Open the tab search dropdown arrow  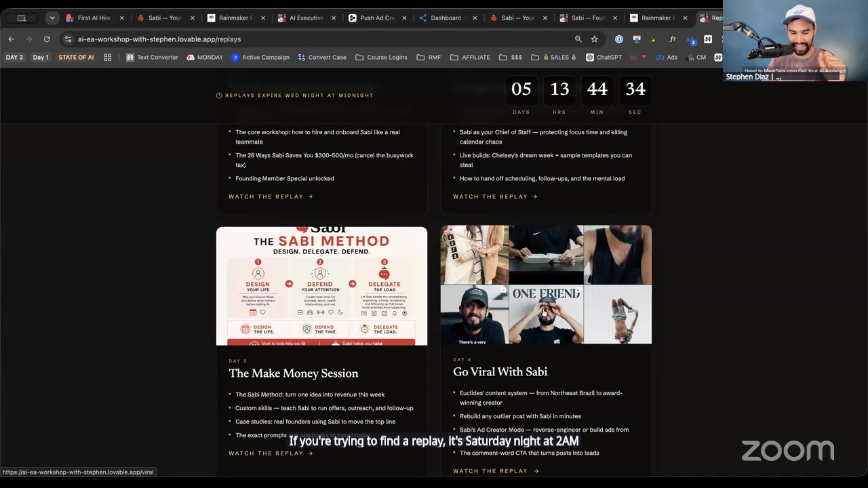pyautogui.click(x=52, y=18)
